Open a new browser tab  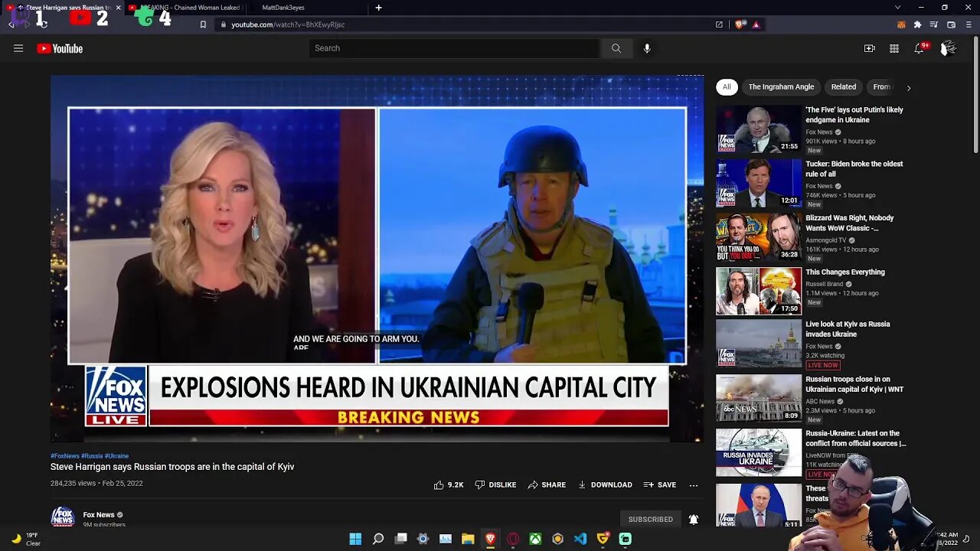(378, 8)
